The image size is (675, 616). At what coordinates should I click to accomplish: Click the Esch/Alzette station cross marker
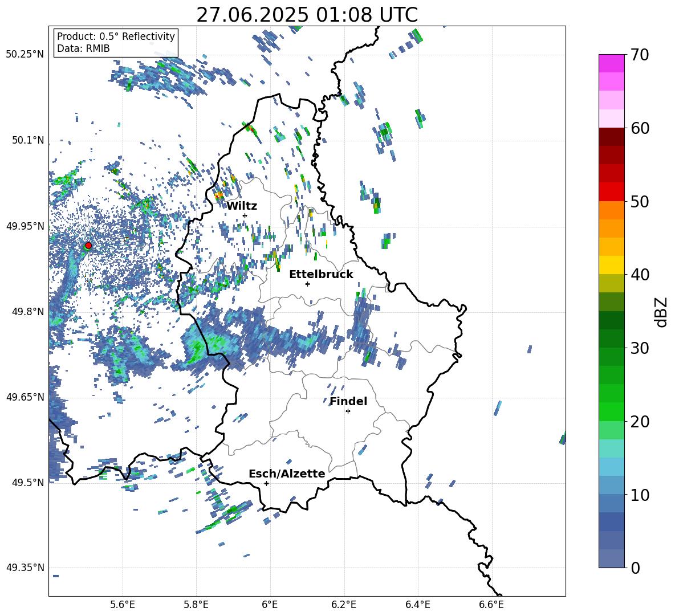(266, 483)
